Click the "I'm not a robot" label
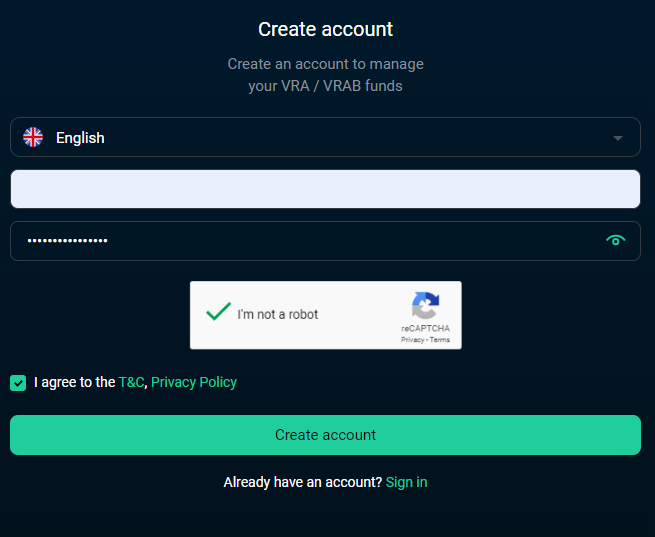Image resolution: width=655 pixels, height=537 pixels. point(278,314)
